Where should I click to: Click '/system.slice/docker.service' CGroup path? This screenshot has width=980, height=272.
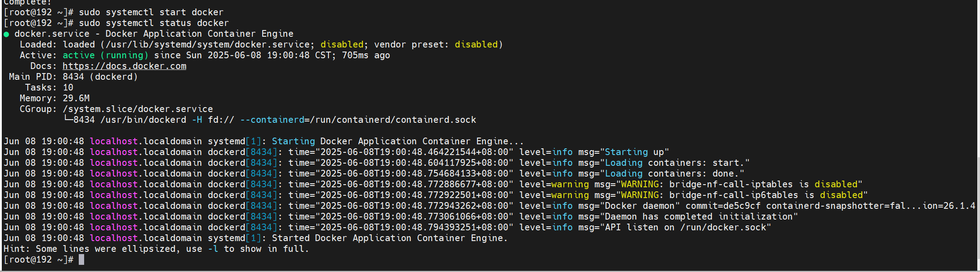tap(138, 109)
